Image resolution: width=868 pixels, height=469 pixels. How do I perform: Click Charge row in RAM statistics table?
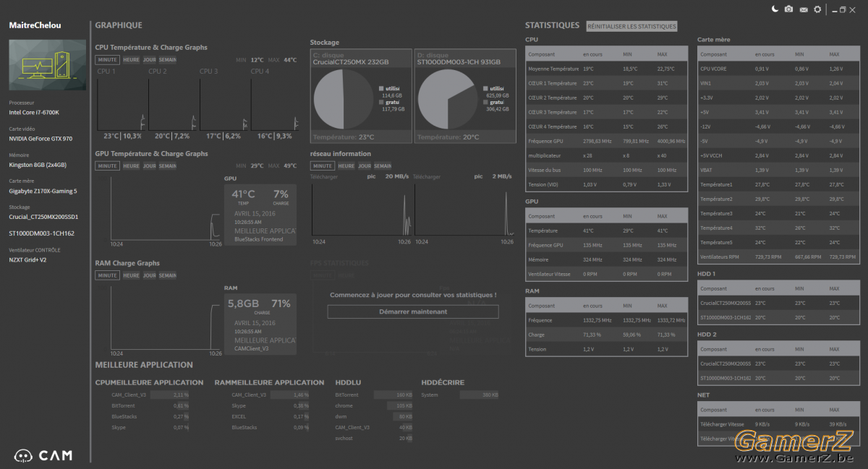tap(606, 335)
